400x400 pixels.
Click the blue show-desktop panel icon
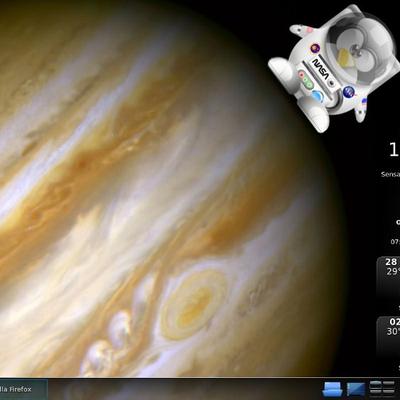(x=356, y=390)
